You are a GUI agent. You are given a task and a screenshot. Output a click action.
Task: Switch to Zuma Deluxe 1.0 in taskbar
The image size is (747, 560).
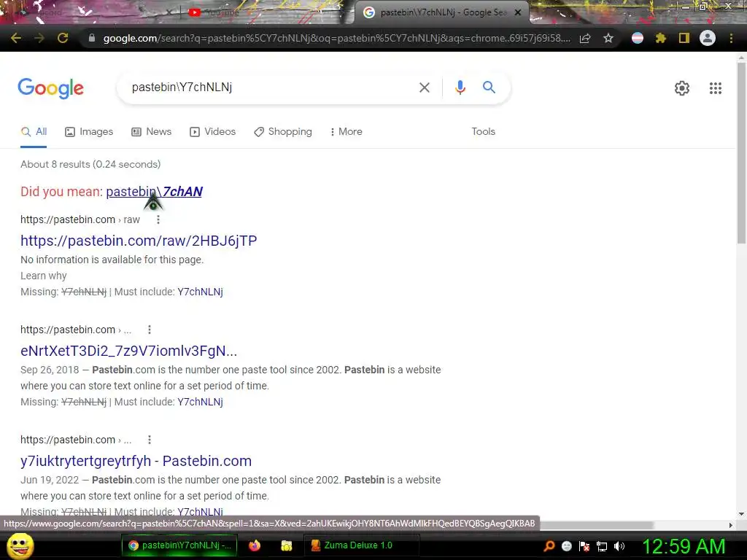pos(362,545)
